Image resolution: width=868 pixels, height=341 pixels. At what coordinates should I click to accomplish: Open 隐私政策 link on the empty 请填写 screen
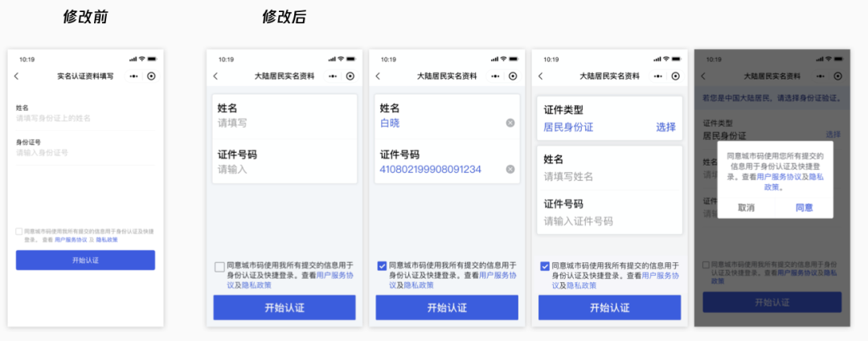tap(256, 286)
